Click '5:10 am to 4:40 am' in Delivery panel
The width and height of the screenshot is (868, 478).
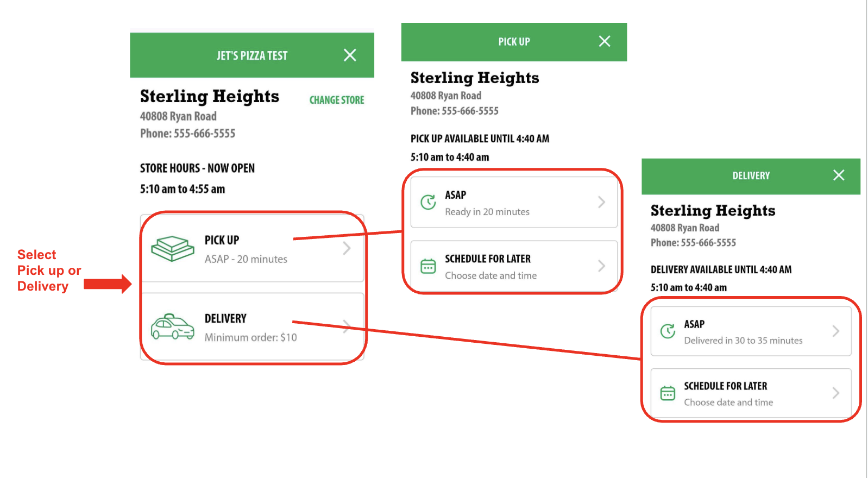pyautogui.click(x=689, y=287)
